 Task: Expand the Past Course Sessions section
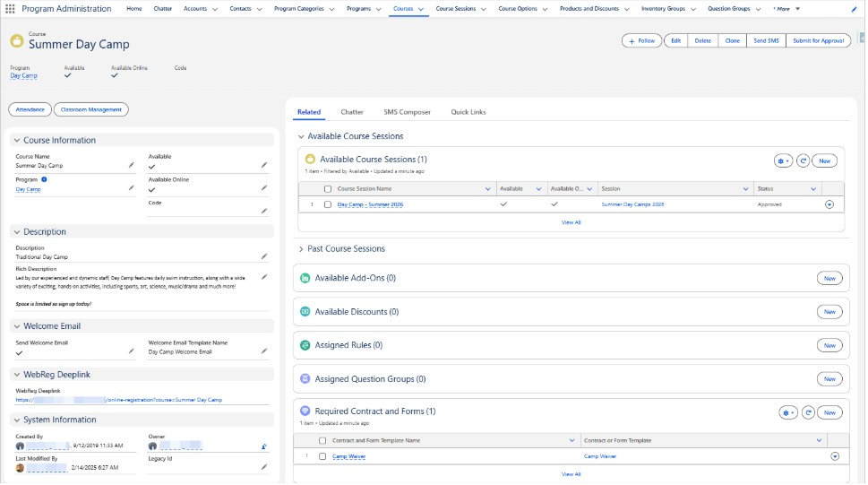[x=301, y=249]
